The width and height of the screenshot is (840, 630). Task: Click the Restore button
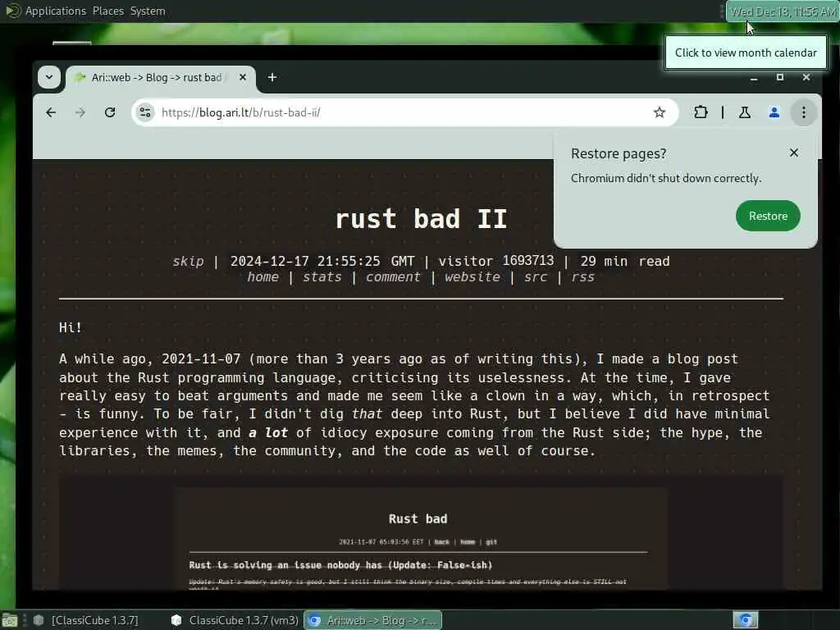(x=768, y=216)
